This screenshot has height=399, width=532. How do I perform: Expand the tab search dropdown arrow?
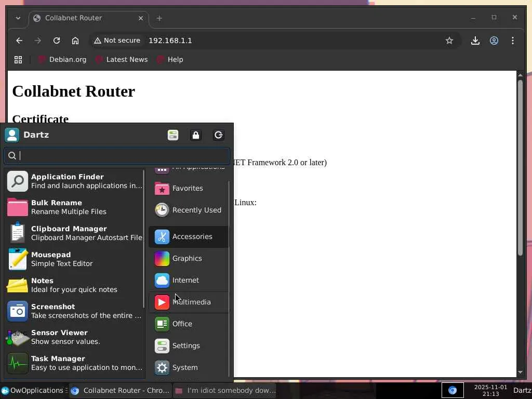click(18, 18)
